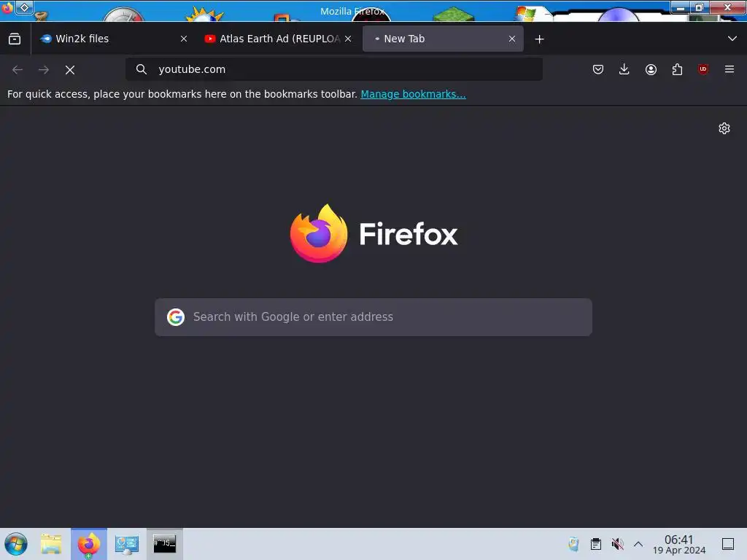
Task: Click the address bar showing youtube.com
Action: click(x=334, y=69)
